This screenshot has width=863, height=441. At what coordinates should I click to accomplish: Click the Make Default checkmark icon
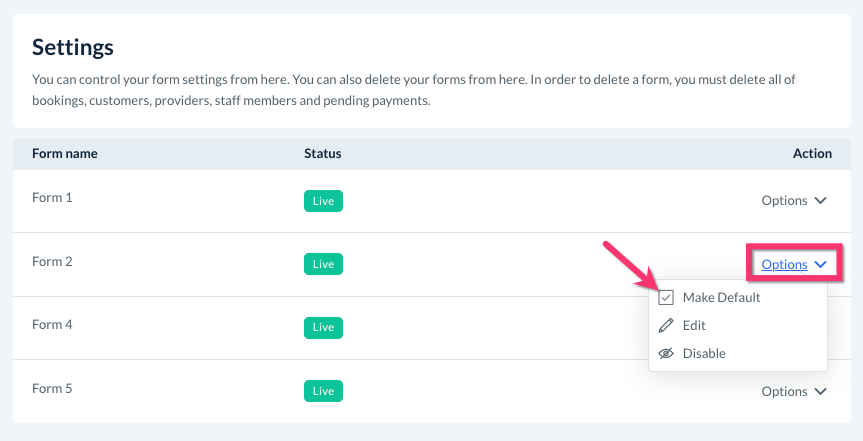point(666,298)
